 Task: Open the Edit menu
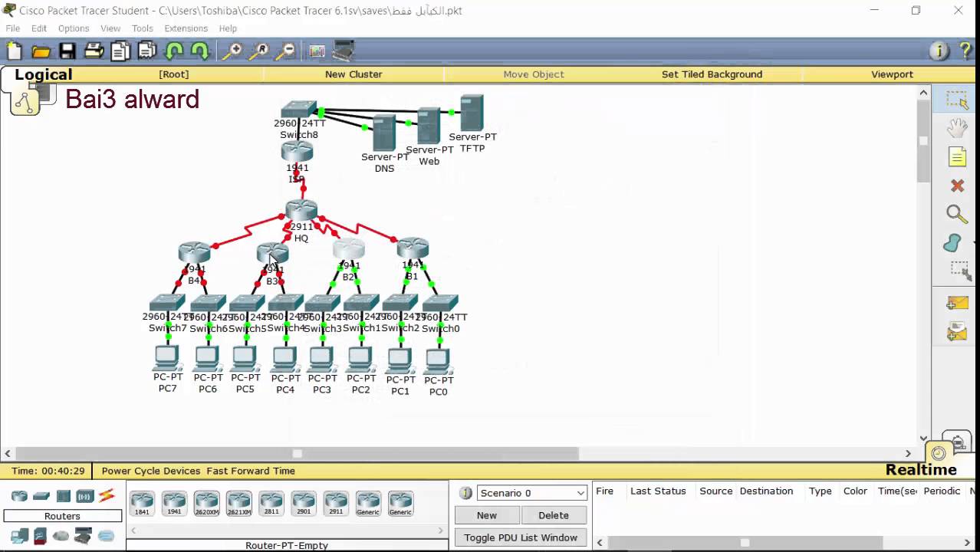(x=39, y=28)
